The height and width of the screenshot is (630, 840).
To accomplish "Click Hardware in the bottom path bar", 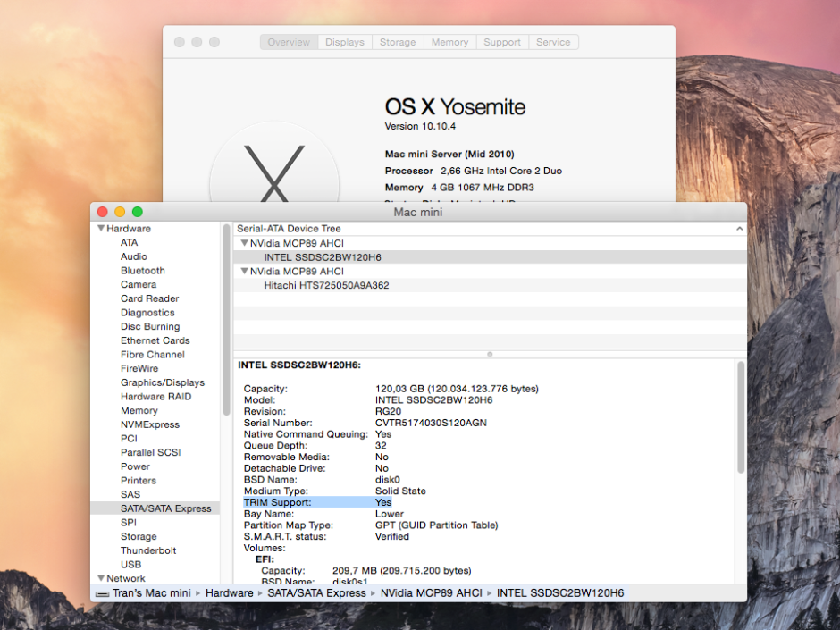I will click(230, 593).
